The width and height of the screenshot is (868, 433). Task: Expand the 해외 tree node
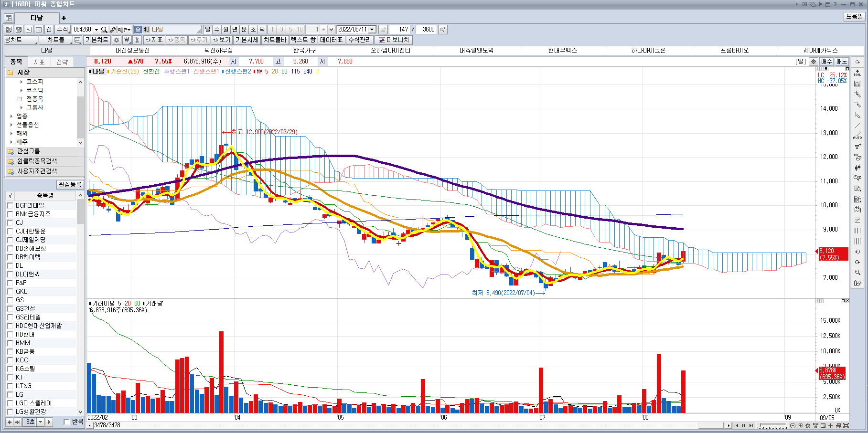pos(11,133)
